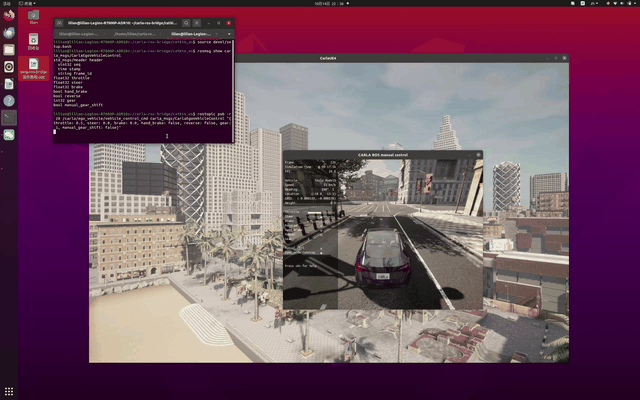Image resolution: width=640 pixels, height=400 pixels.
Task: Click the 'std_msgs/Header header' terminal line
Action: 78,60
